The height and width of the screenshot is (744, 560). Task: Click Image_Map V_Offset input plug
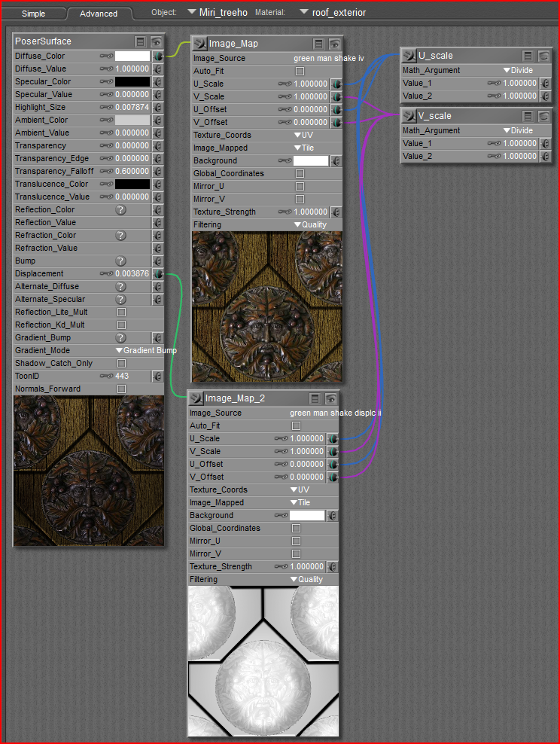click(x=336, y=123)
